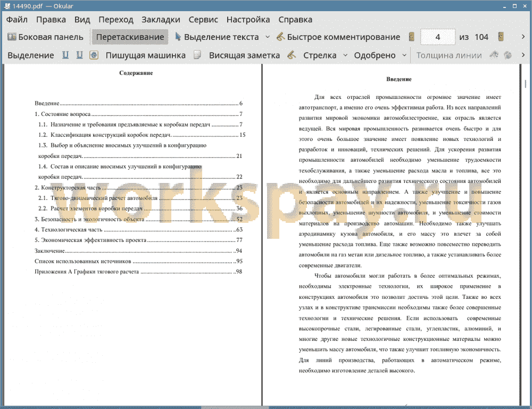Image resolution: width=532 pixels, height=409 pixels.
Task: Click the Okular app icon in title bar
Action: click(7, 6)
